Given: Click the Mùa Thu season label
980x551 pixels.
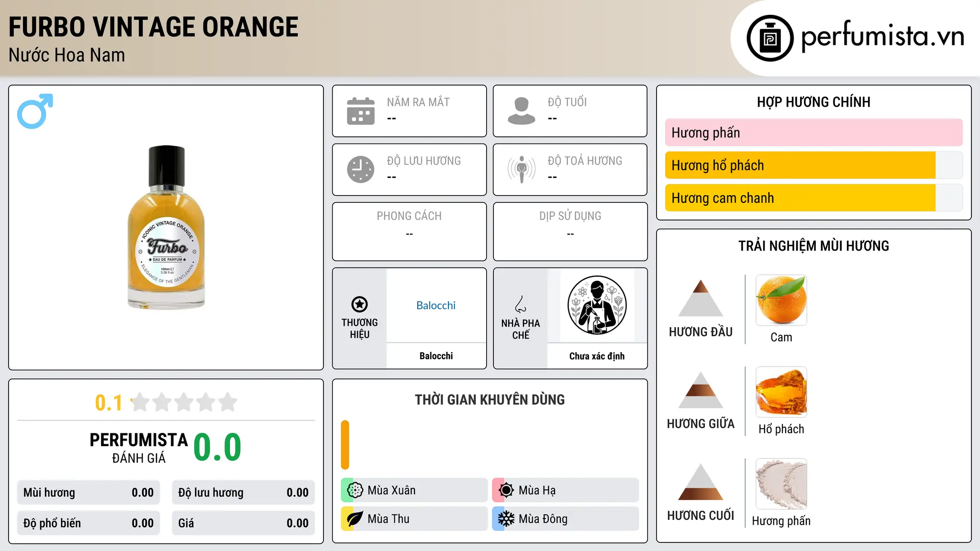Looking at the screenshot, I should pos(389,519).
